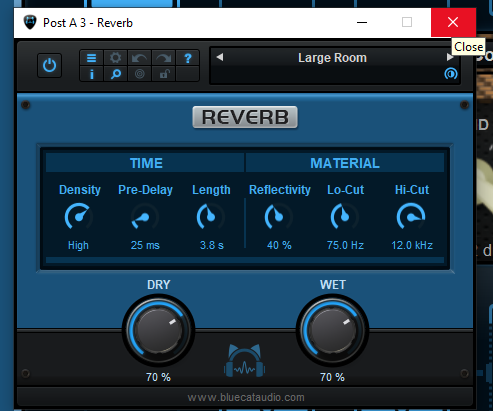The image size is (493, 411).
Task: Open help with the question mark icon
Action: pos(188,58)
